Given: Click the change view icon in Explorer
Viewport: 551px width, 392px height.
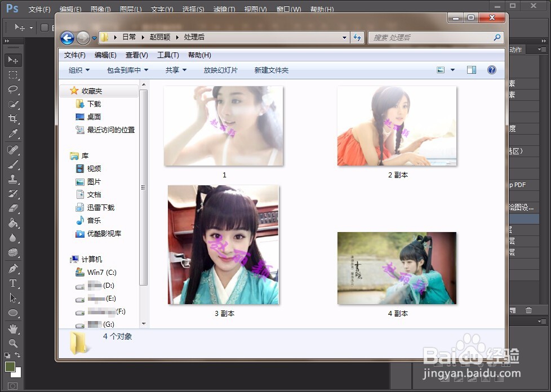Looking at the screenshot, I should pyautogui.click(x=441, y=70).
